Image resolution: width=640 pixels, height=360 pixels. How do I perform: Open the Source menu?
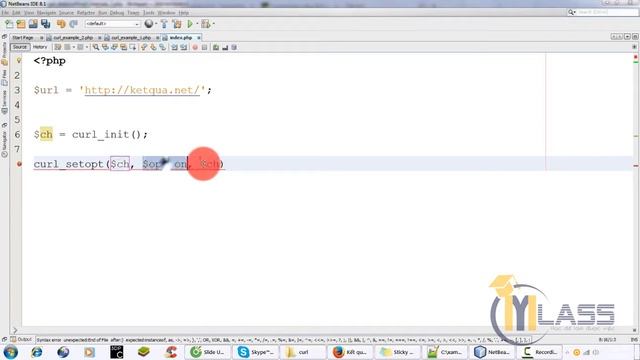click(x=66, y=13)
